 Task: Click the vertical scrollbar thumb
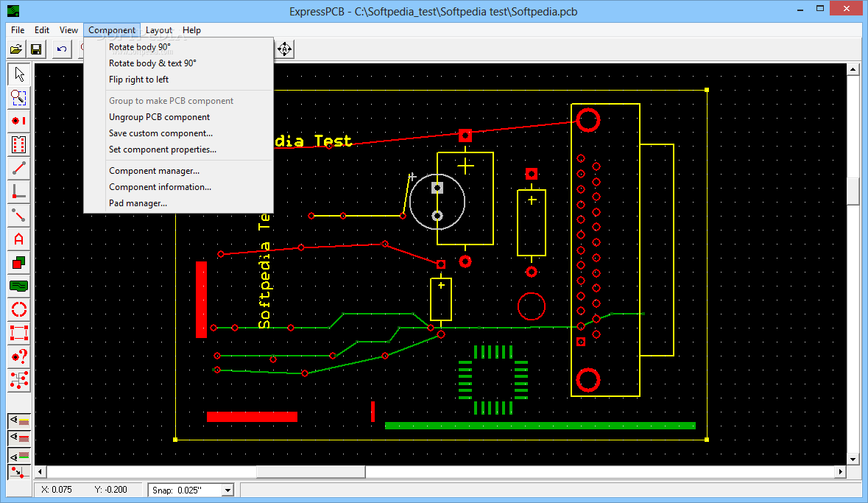click(x=853, y=191)
